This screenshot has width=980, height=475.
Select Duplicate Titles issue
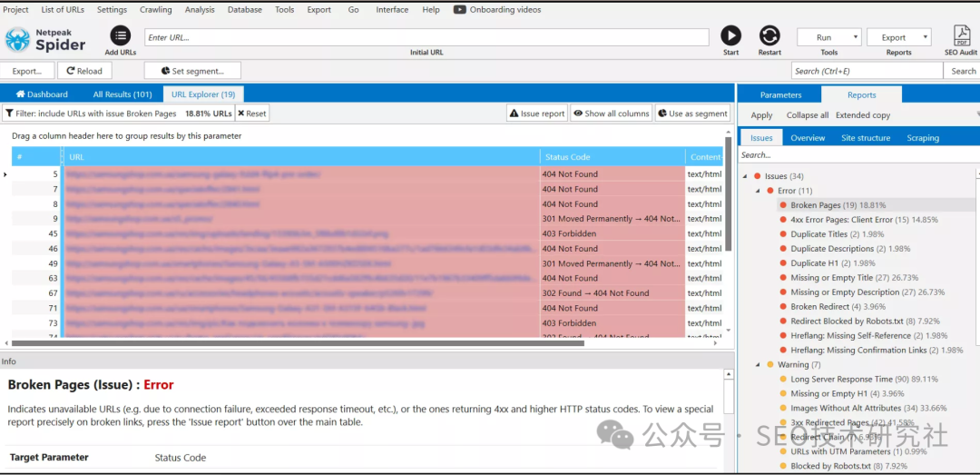click(818, 234)
